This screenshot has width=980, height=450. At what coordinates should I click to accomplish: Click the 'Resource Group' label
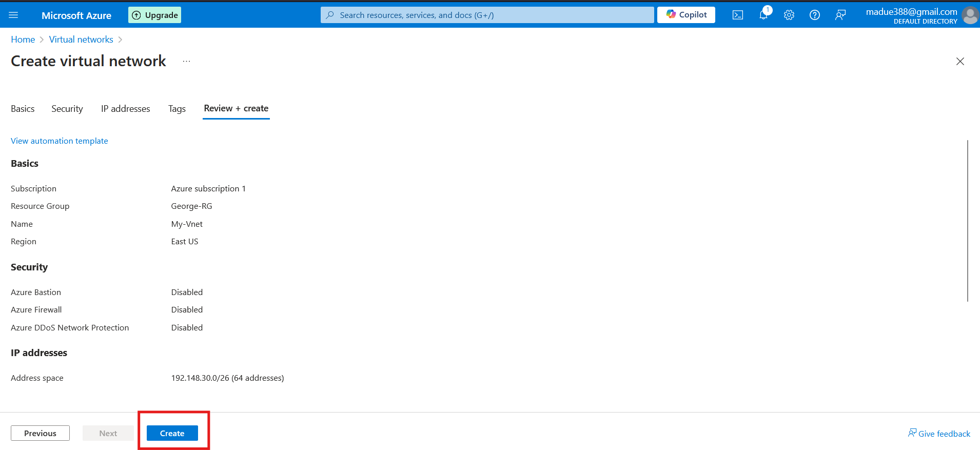coord(40,206)
